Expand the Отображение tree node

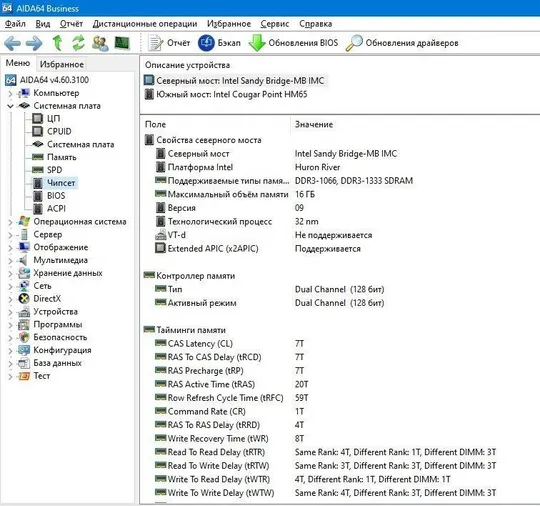[10, 248]
